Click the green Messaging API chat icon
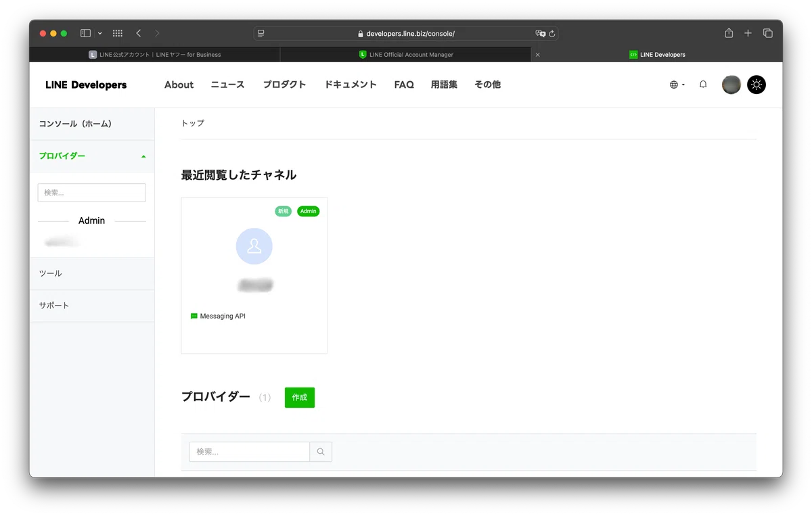 [x=194, y=316]
